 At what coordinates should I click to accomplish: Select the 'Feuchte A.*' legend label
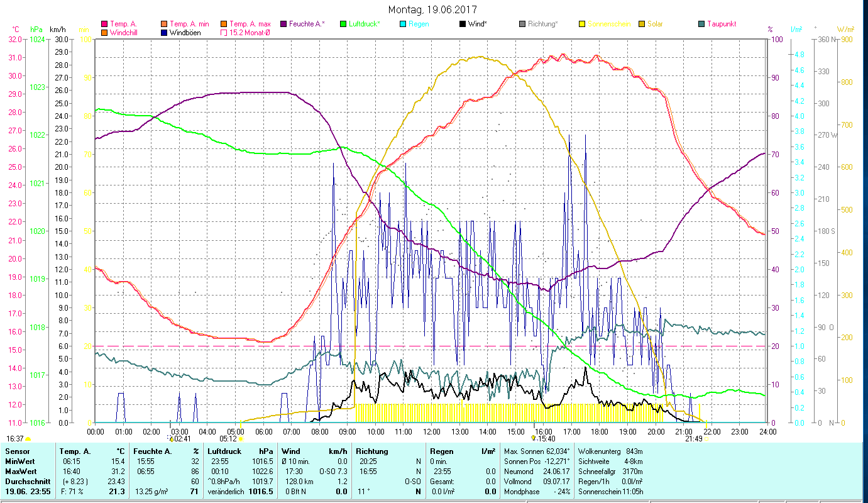[x=307, y=24]
